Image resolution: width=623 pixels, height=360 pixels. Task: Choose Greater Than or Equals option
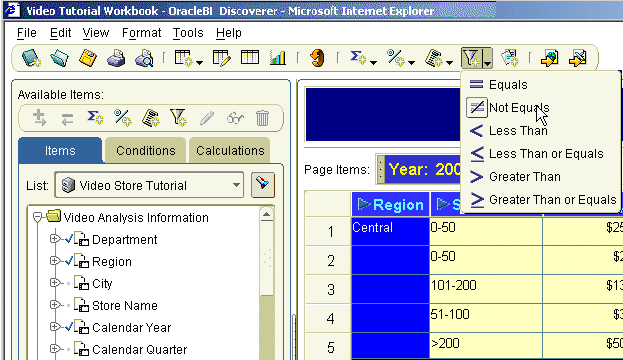541,199
